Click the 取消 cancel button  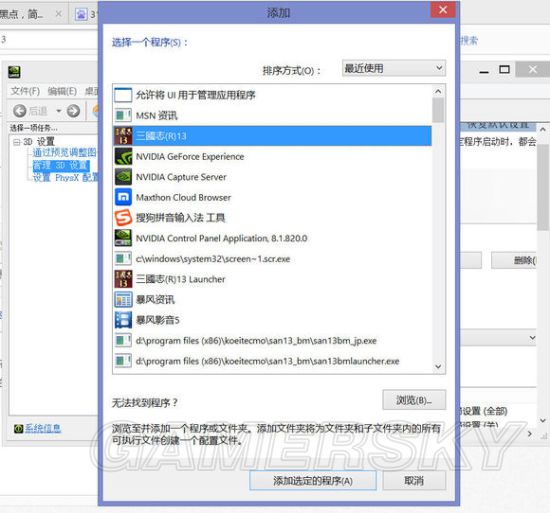414,481
